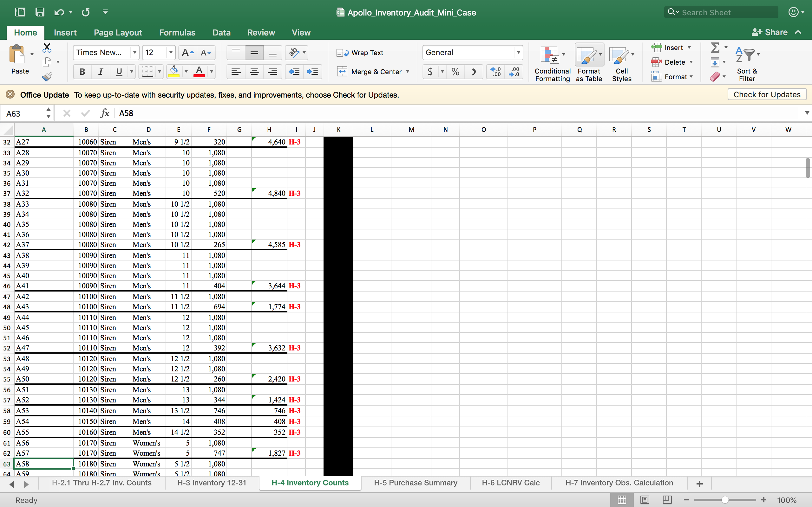Expand the General number format dropdown
The width and height of the screenshot is (812, 507).
tap(518, 53)
